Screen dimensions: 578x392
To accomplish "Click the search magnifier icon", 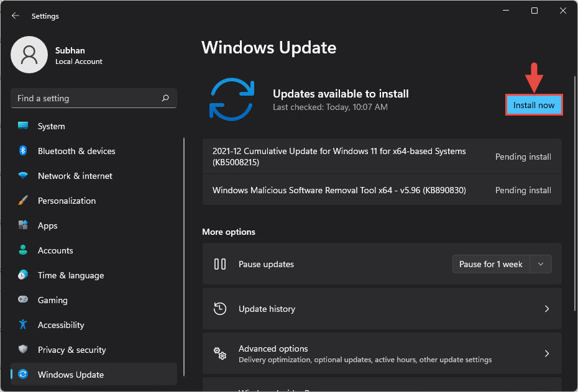I will [165, 98].
